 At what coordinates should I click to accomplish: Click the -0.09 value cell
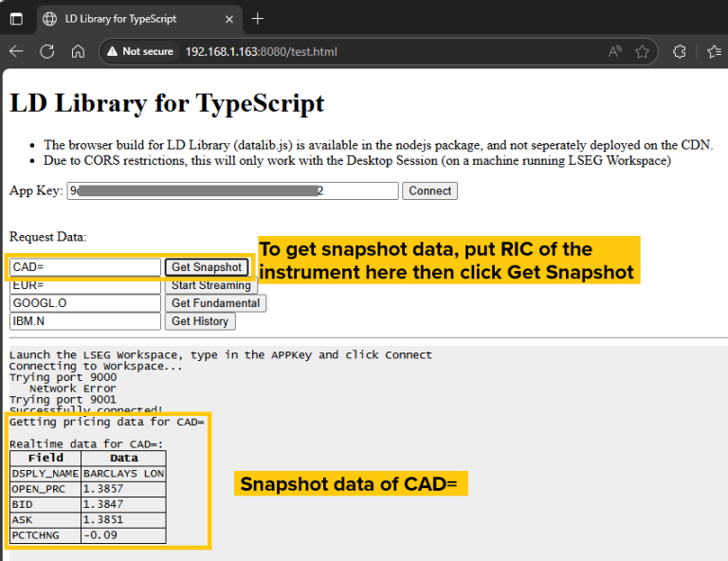123,535
